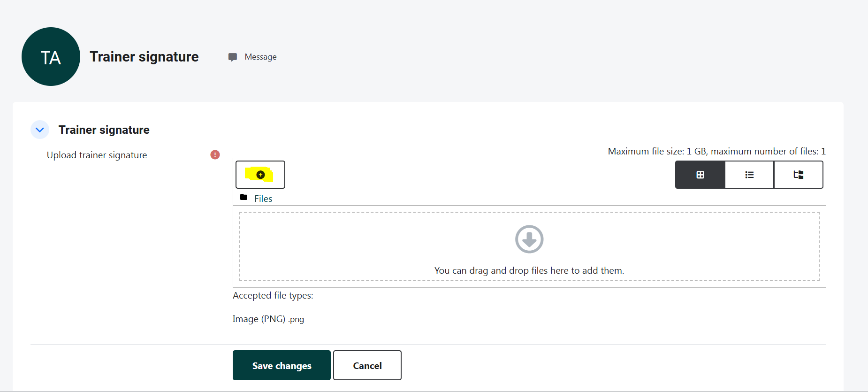868x392 pixels.
Task: Click the add file plus icon
Action: click(x=260, y=175)
